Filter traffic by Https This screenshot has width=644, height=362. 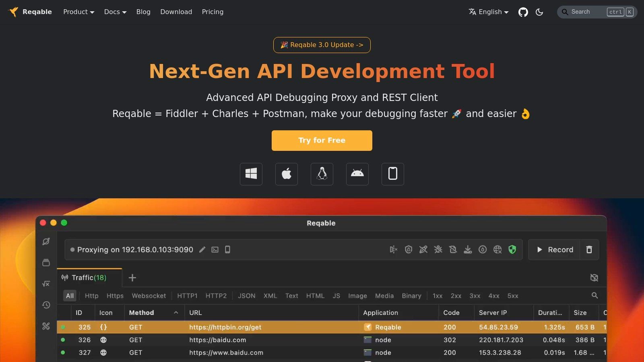(115, 296)
